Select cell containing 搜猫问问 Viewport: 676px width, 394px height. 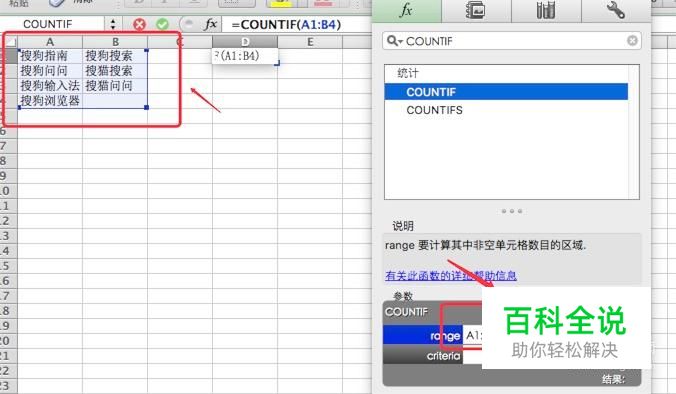pos(115,86)
